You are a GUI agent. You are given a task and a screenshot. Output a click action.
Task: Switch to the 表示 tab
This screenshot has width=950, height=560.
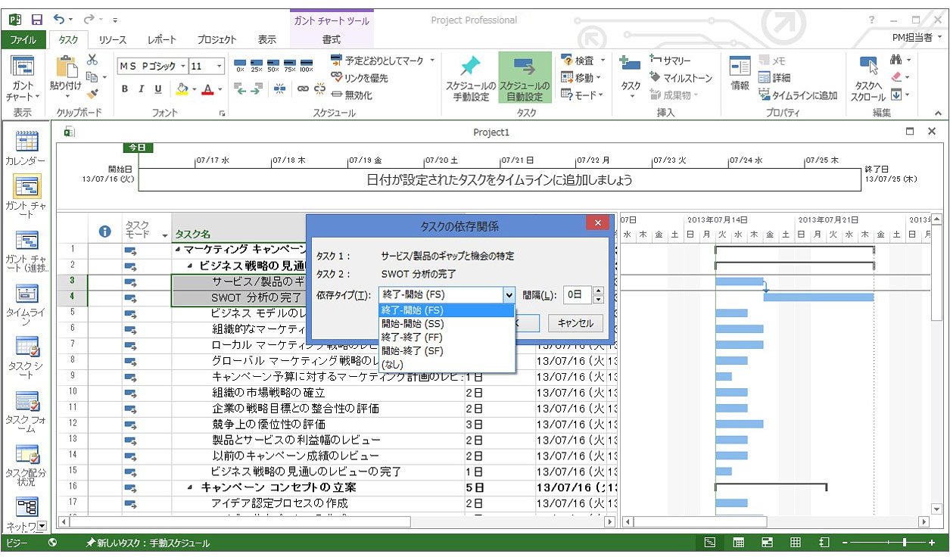266,39
